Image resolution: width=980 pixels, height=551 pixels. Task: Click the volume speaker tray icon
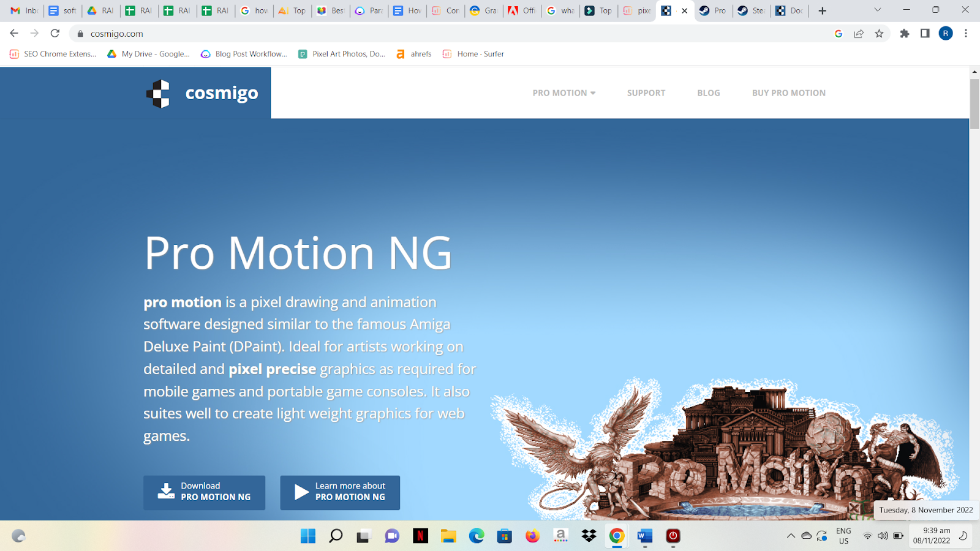(883, 536)
